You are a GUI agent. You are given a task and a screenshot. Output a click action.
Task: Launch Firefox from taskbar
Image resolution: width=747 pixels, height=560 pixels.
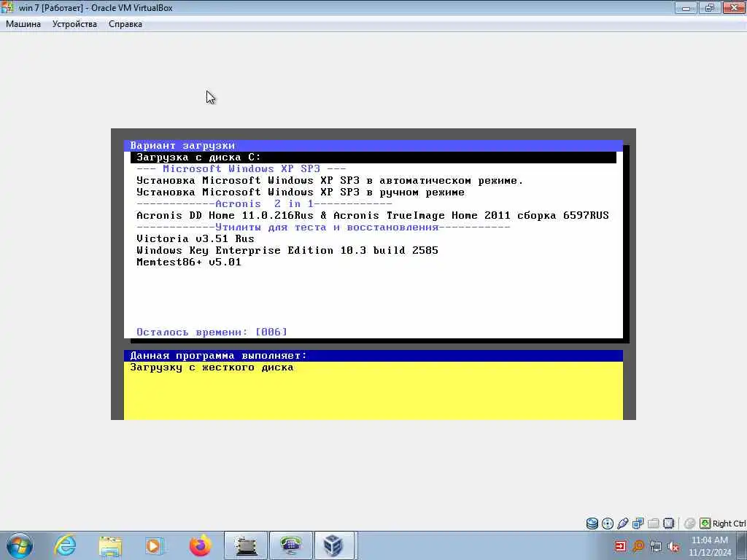tap(200, 545)
